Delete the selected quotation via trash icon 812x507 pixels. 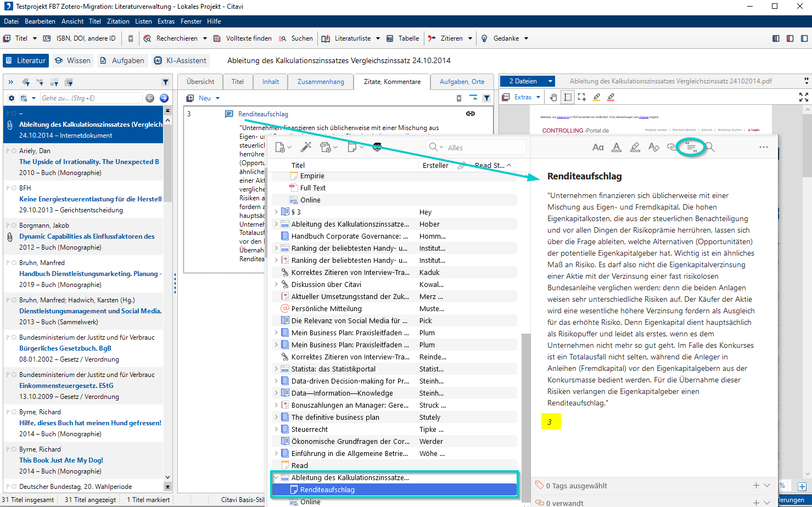click(x=459, y=98)
